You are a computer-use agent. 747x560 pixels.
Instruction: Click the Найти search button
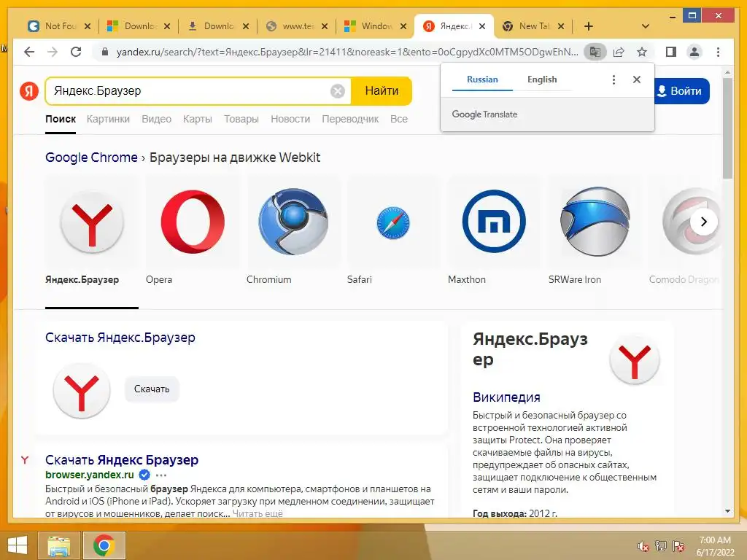[381, 91]
